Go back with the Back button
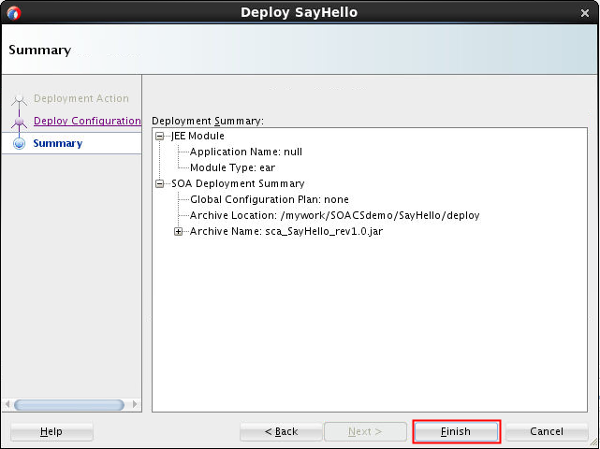 coord(281,431)
